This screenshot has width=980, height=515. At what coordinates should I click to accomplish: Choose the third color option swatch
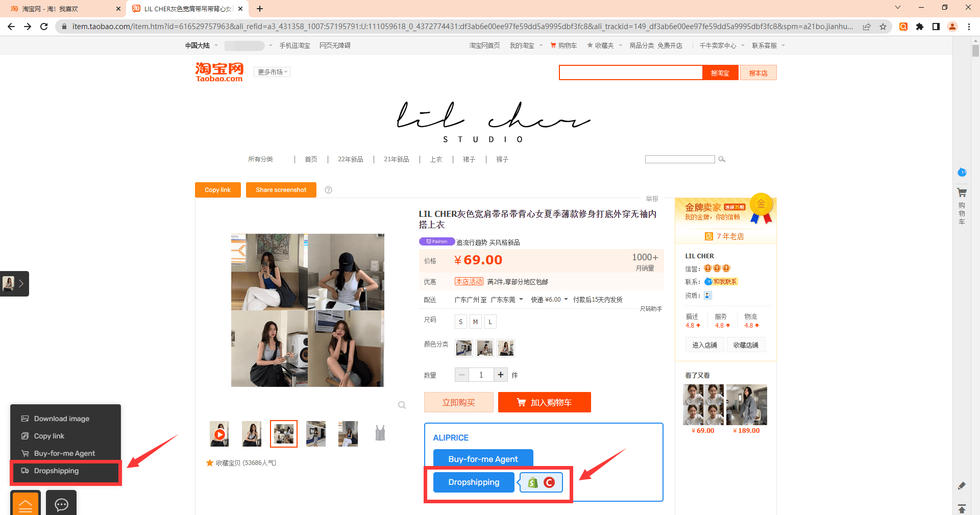506,348
